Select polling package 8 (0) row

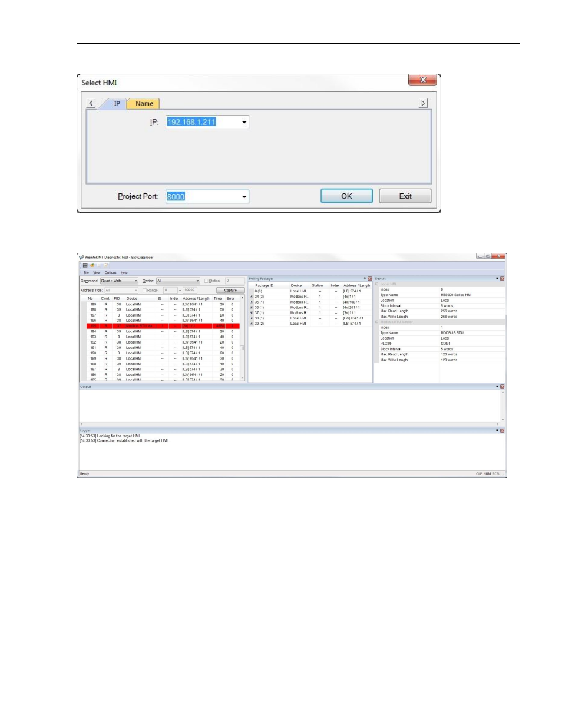tap(310, 291)
